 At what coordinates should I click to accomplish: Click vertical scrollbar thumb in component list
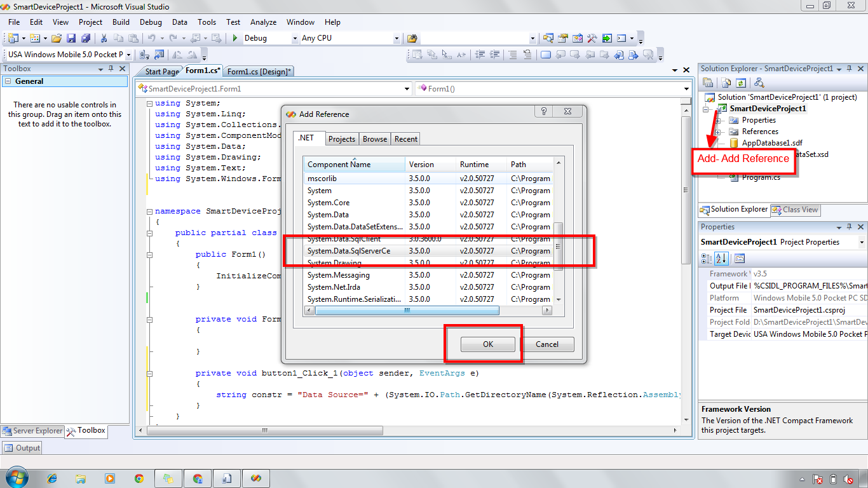pos(558,247)
